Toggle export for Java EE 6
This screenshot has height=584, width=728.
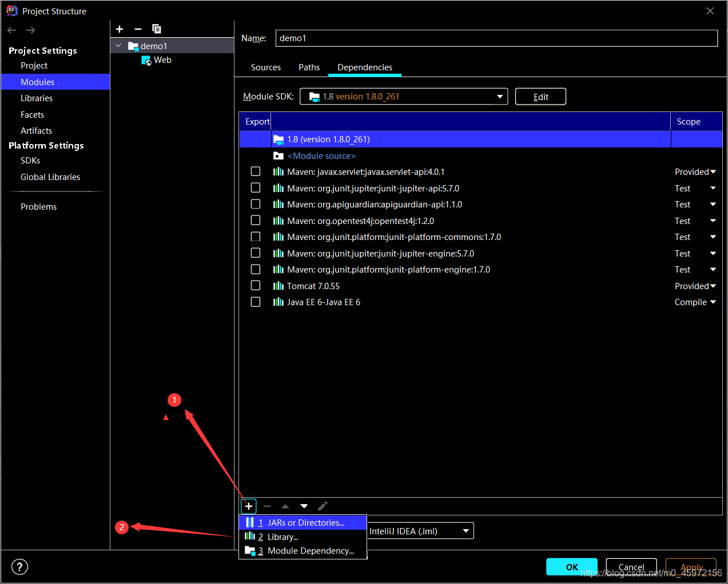256,302
